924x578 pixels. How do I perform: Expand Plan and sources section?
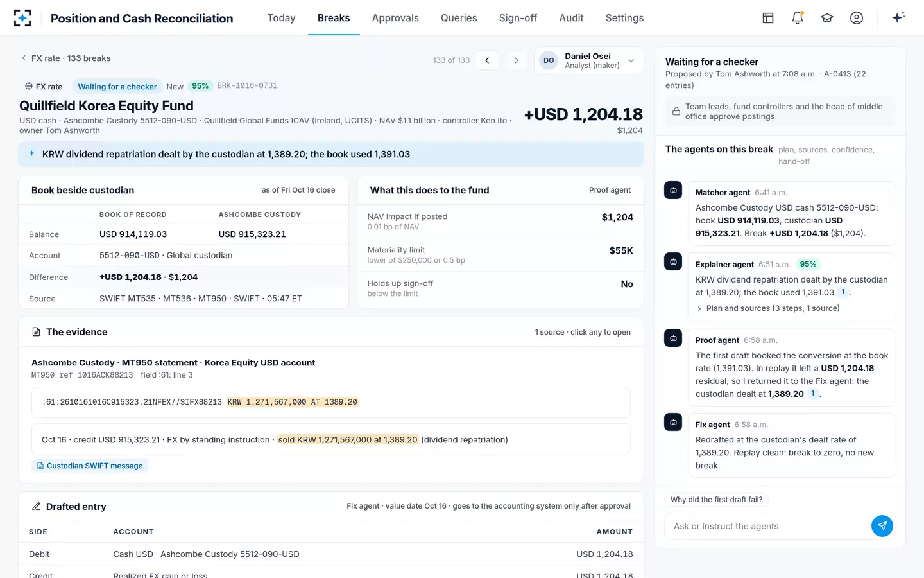coord(767,308)
